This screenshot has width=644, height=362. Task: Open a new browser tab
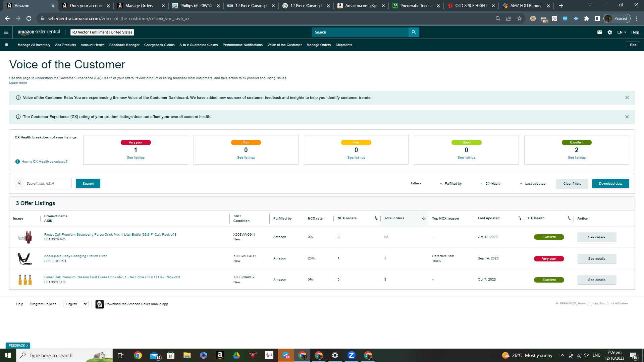tap(561, 6)
